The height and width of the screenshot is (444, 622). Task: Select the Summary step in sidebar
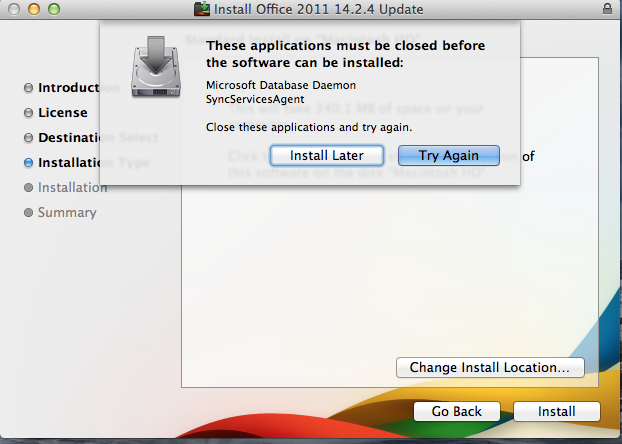pos(67,212)
